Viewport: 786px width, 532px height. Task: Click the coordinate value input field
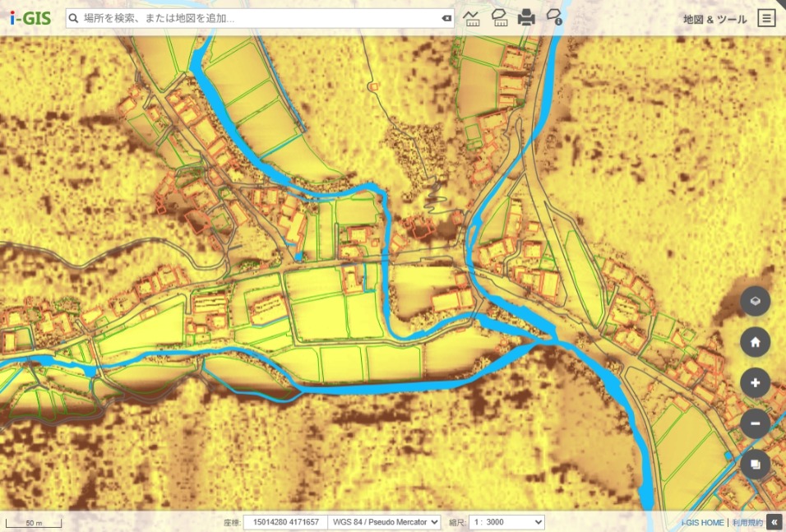[x=285, y=522]
